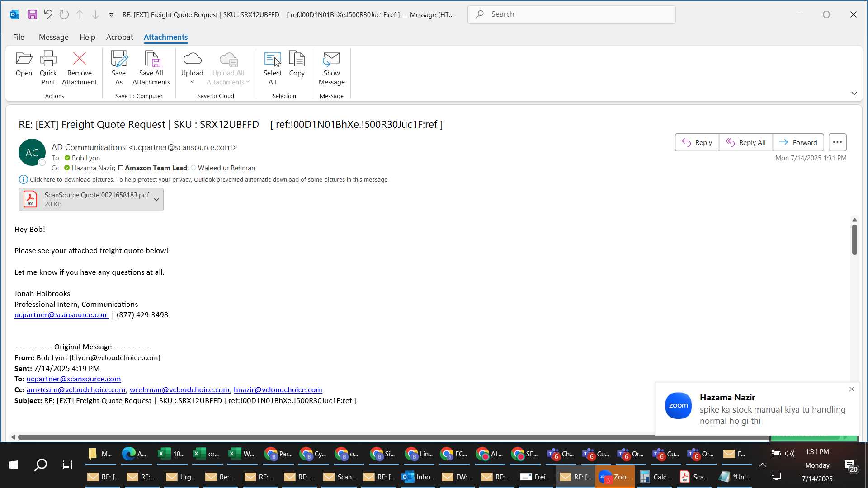The height and width of the screenshot is (488, 868).
Task: Close the Zoom notification from Hazama Nazir
Action: tap(852, 389)
